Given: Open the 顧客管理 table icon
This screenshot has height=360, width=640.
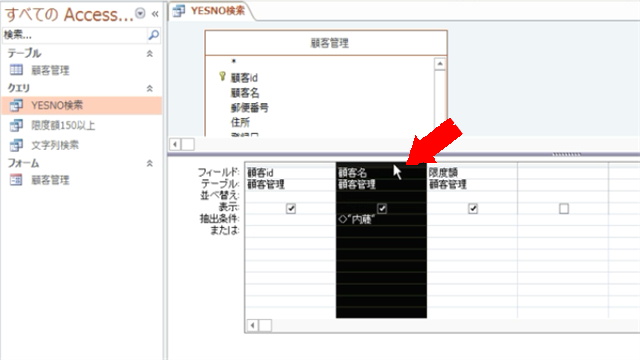Looking at the screenshot, I should pos(16,70).
